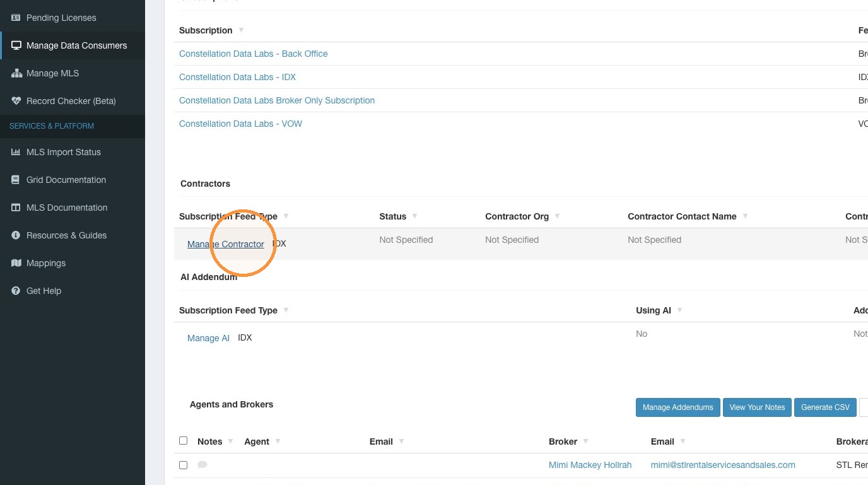Open filter arrow for Email column after Agent
Image resolution: width=868 pixels, height=485 pixels.
click(x=401, y=441)
